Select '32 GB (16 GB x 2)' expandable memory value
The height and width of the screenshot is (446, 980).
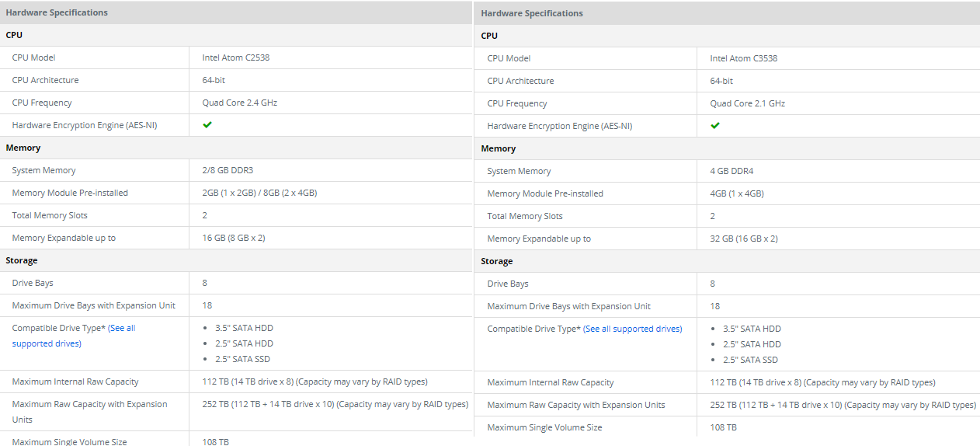pos(744,239)
